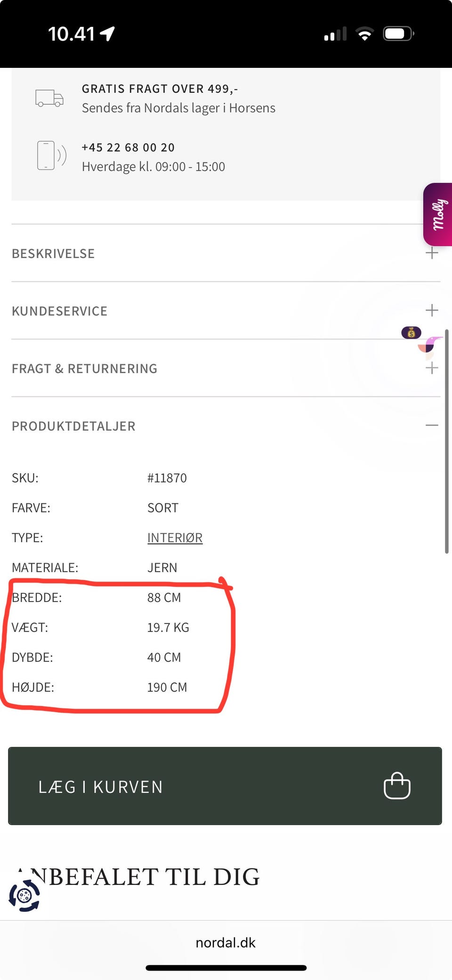Collapse Produktdetaljer with the minus sign
This screenshot has height=980, width=452.
(x=431, y=425)
